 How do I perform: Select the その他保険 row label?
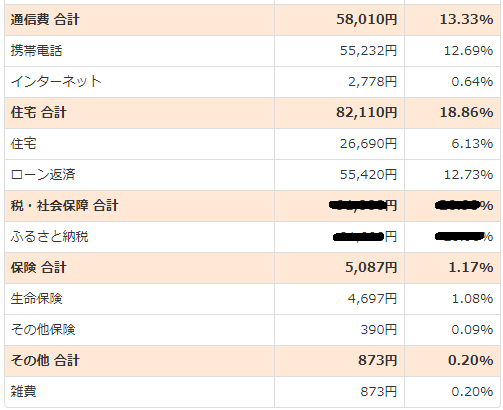pyautogui.click(x=43, y=330)
